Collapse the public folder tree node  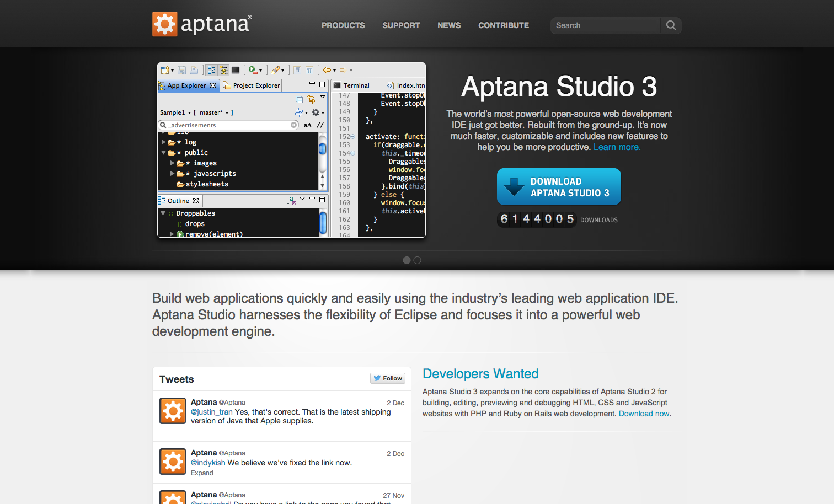click(x=163, y=153)
